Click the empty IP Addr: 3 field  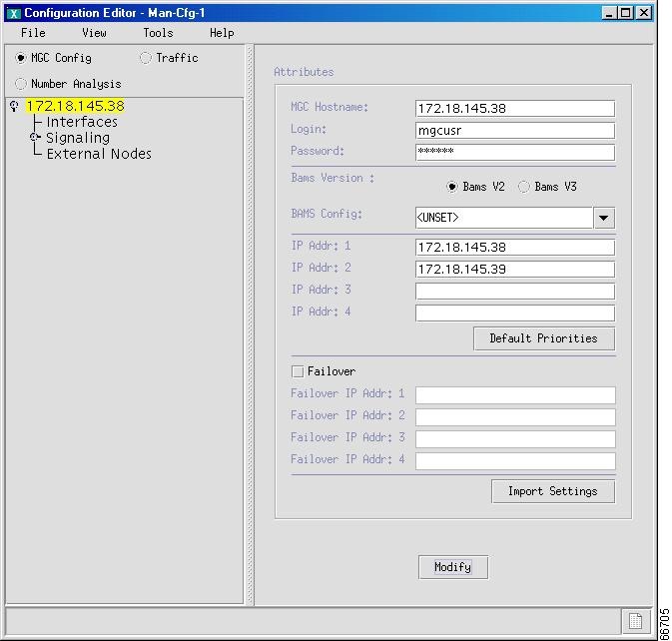click(x=514, y=291)
